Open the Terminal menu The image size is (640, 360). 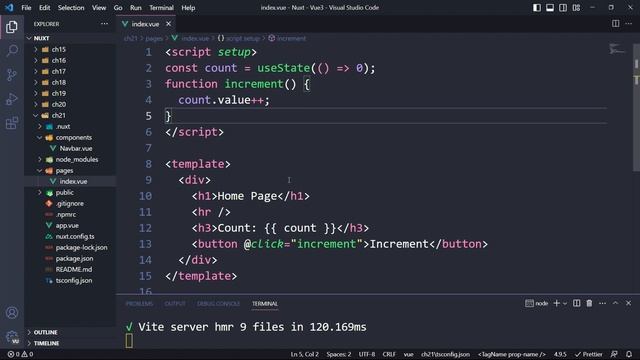point(161,8)
